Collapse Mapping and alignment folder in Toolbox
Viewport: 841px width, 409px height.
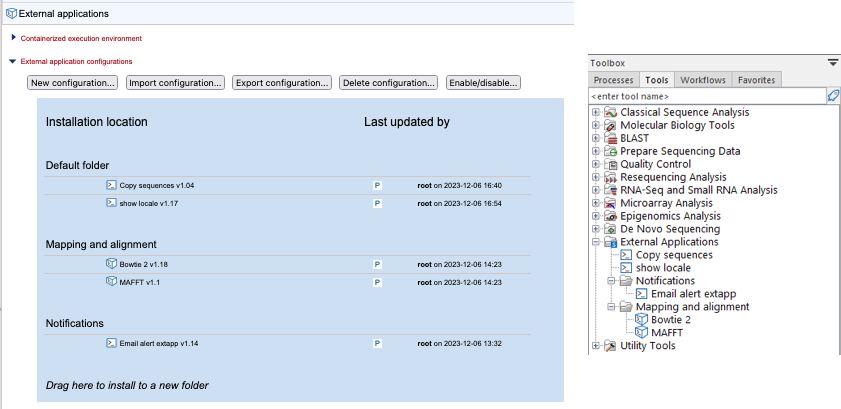[611, 307]
